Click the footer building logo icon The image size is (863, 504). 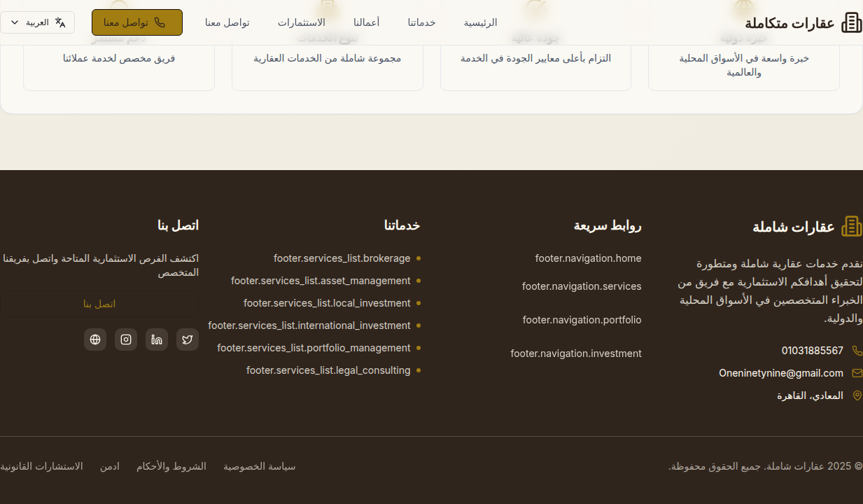pyautogui.click(x=851, y=226)
